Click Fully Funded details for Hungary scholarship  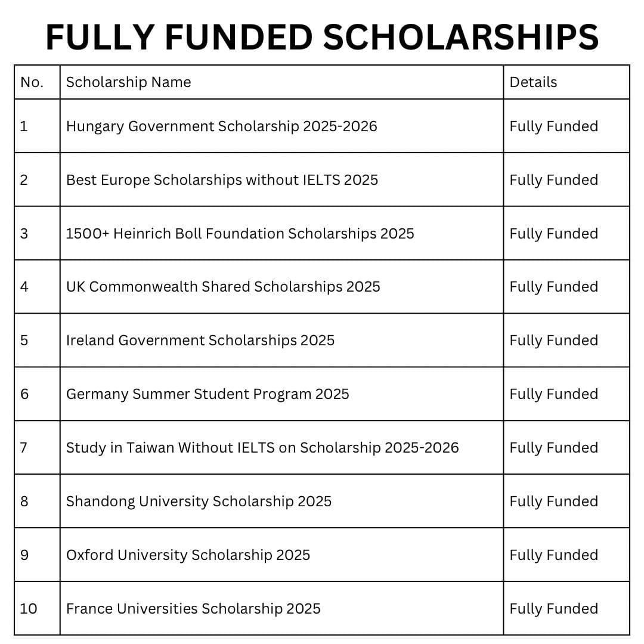coord(553,126)
